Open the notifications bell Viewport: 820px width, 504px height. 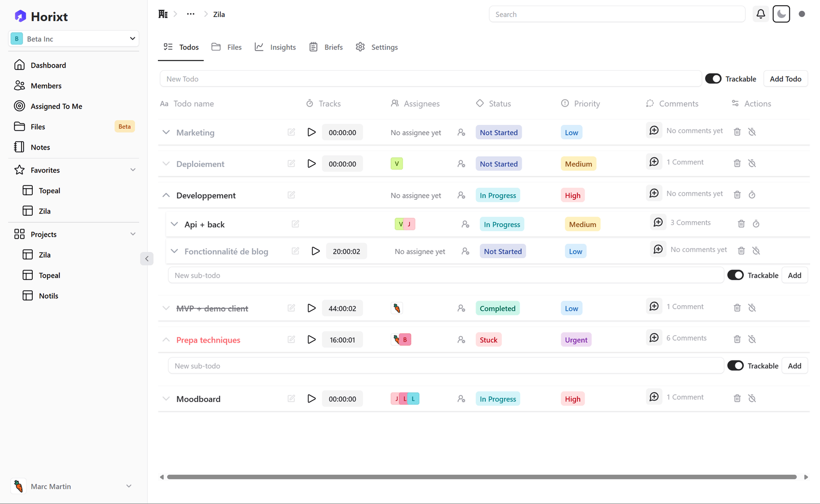pyautogui.click(x=761, y=14)
